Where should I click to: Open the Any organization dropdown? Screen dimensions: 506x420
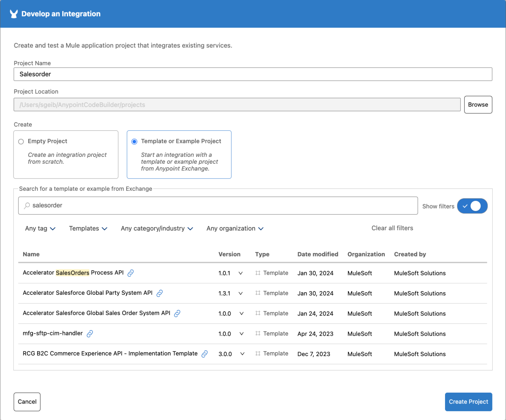[235, 228]
